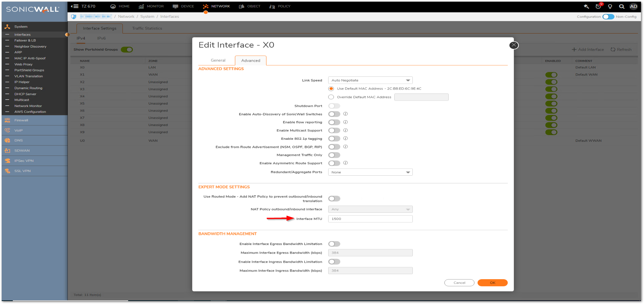Open the IPSec VPN section in the sidebar
The image size is (644, 304).
35,161
